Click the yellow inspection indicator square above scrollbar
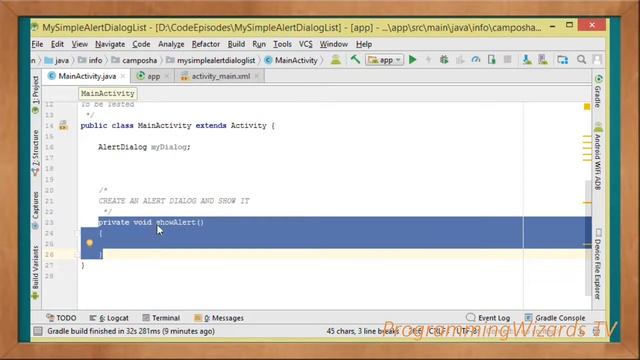Viewport: 640px width, 360px height. 587,107
